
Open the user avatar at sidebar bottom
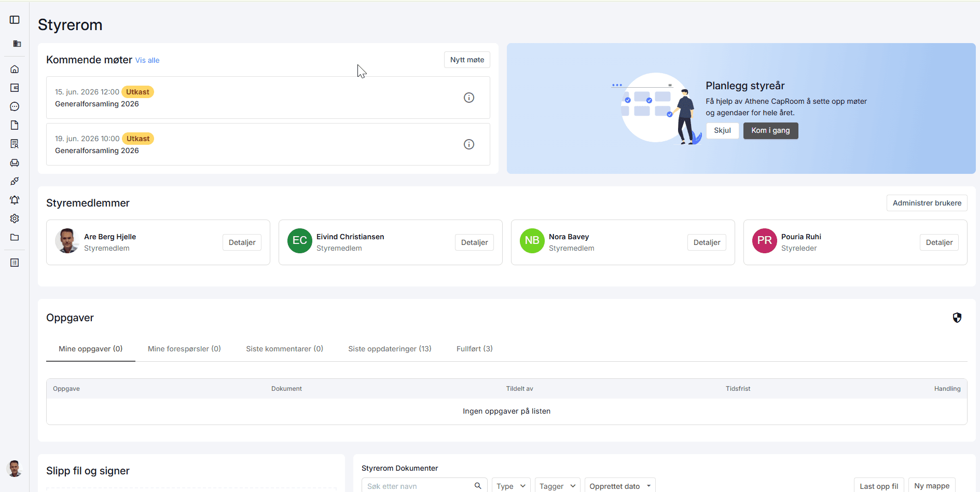click(15, 469)
